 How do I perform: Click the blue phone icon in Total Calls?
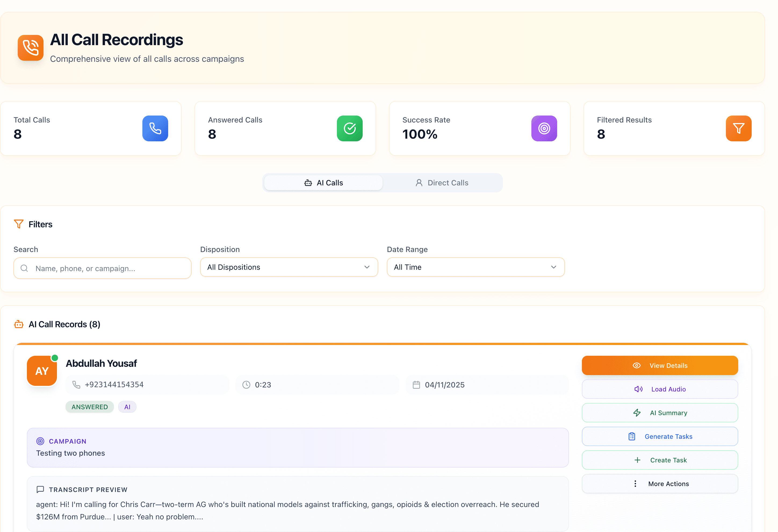point(155,128)
